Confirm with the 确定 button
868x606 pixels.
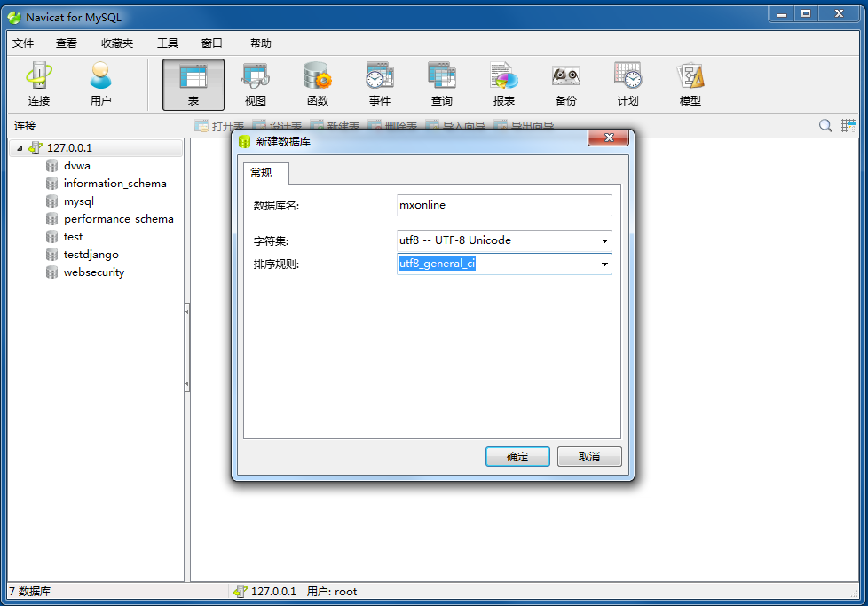(x=517, y=457)
